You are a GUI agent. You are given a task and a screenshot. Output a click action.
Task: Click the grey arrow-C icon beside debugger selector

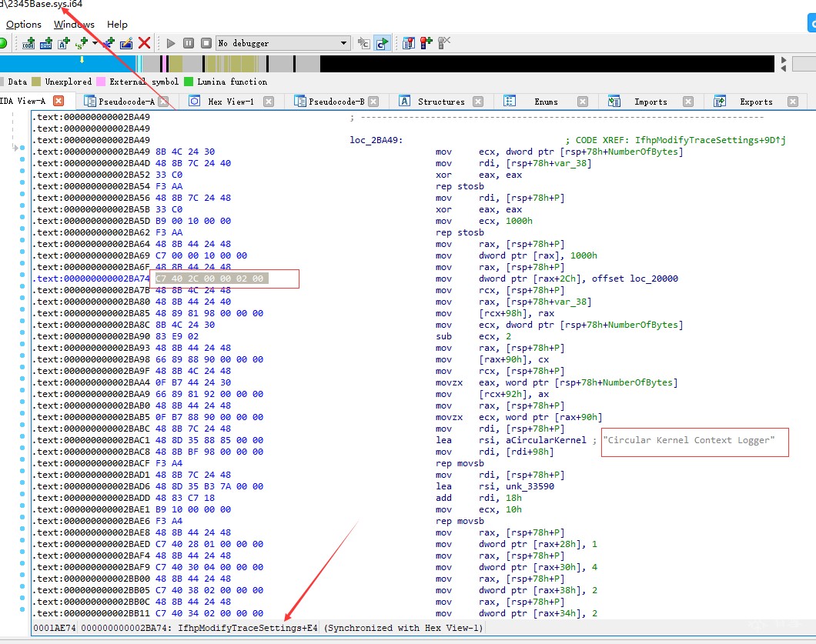[364, 43]
